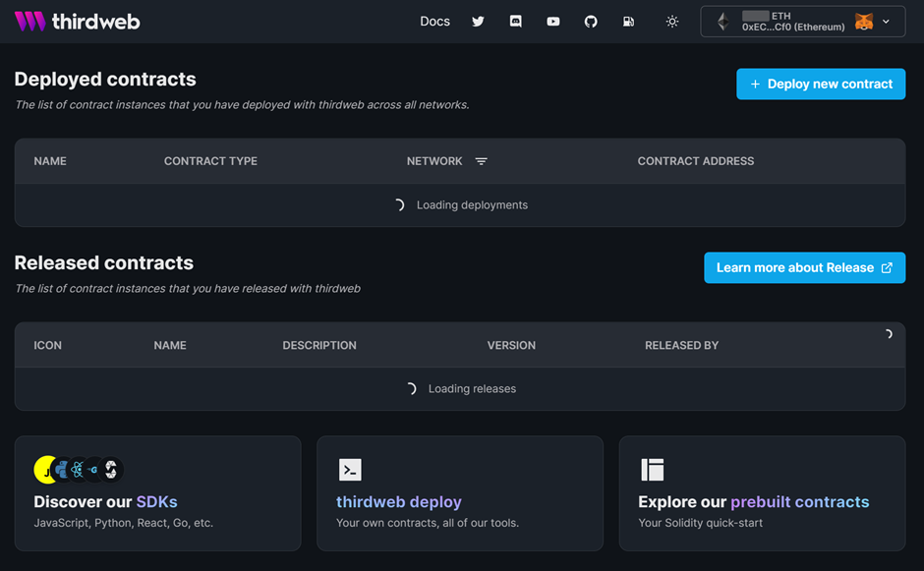This screenshot has width=924, height=571.
Task: Click the NAME column header in released contracts
Action: (x=170, y=345)
